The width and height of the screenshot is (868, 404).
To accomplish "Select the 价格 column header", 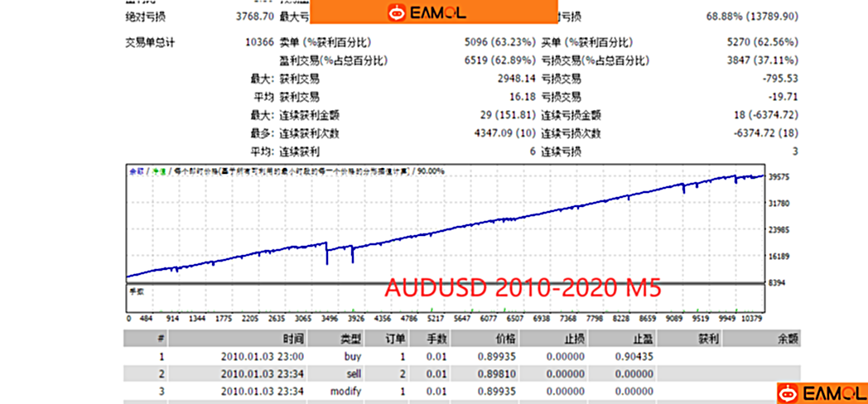I will coord(504,338).
